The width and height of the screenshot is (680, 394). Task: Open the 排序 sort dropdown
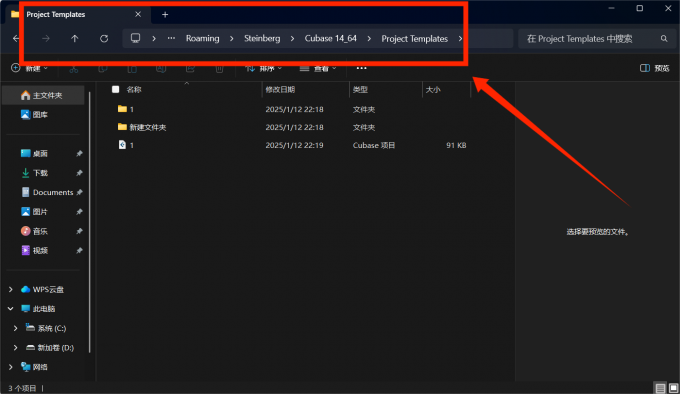(x=263, y=68)
